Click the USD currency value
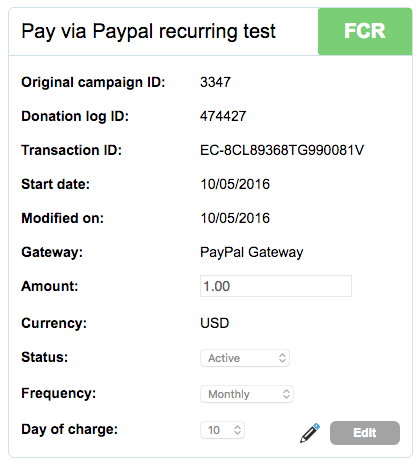The image size is (420, 465). pos(215,323)
